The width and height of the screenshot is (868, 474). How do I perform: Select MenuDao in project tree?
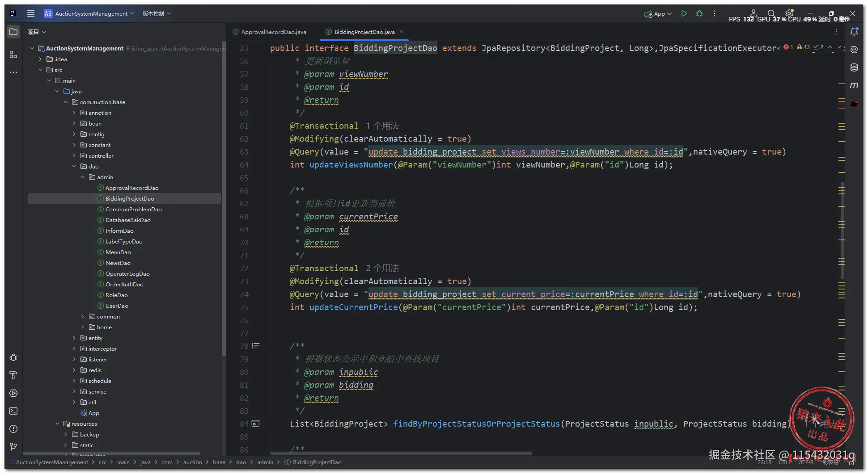[x=118, y=252]
